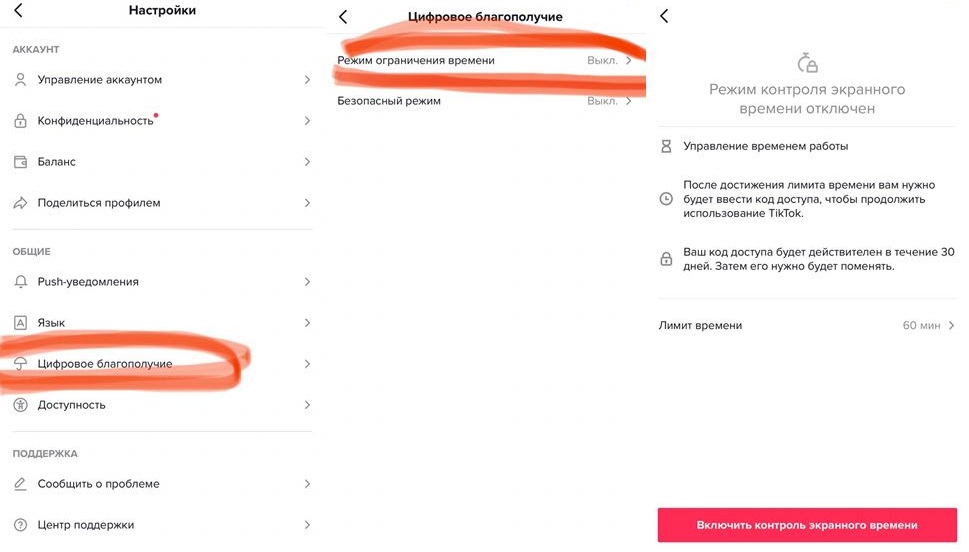
Task: Expand the Баланс row chevron
Action: tap(307, 162)
